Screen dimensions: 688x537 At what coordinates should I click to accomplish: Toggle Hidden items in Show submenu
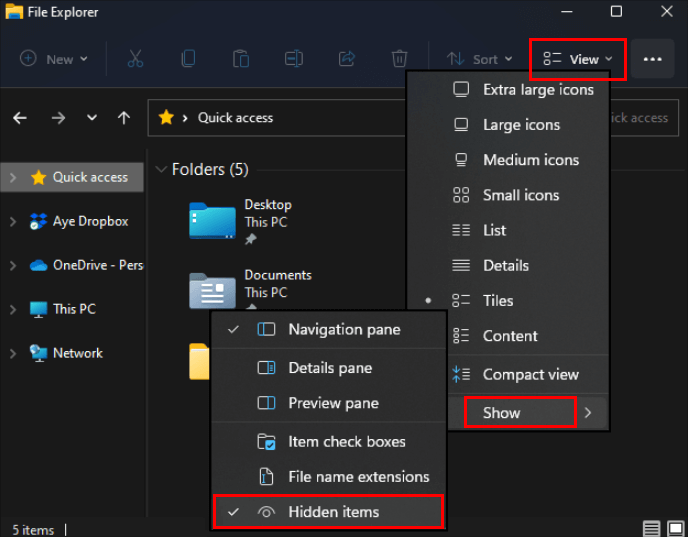(333, 512)
